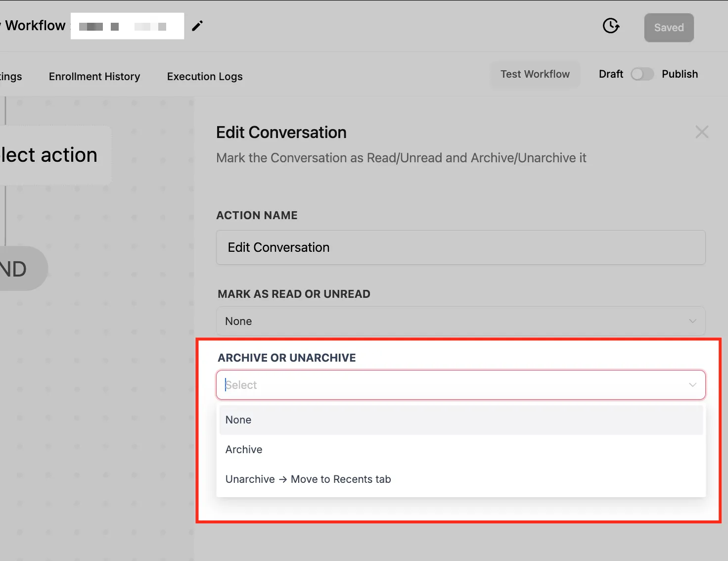
Task: Close the Edit Conversation panel
Action: pyautogui.click(x=702, y=132)
